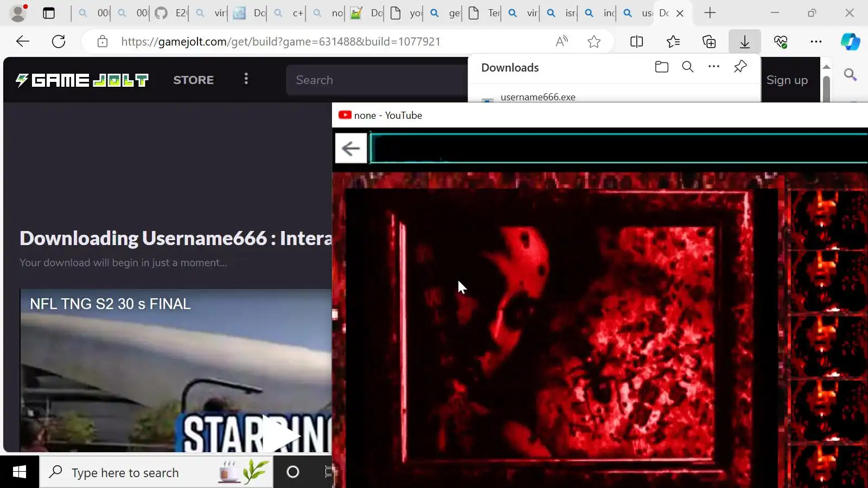Click the Downloading Username666 heading
The width and height of the screenshot is (868, 488).
(x=176, y=239)
